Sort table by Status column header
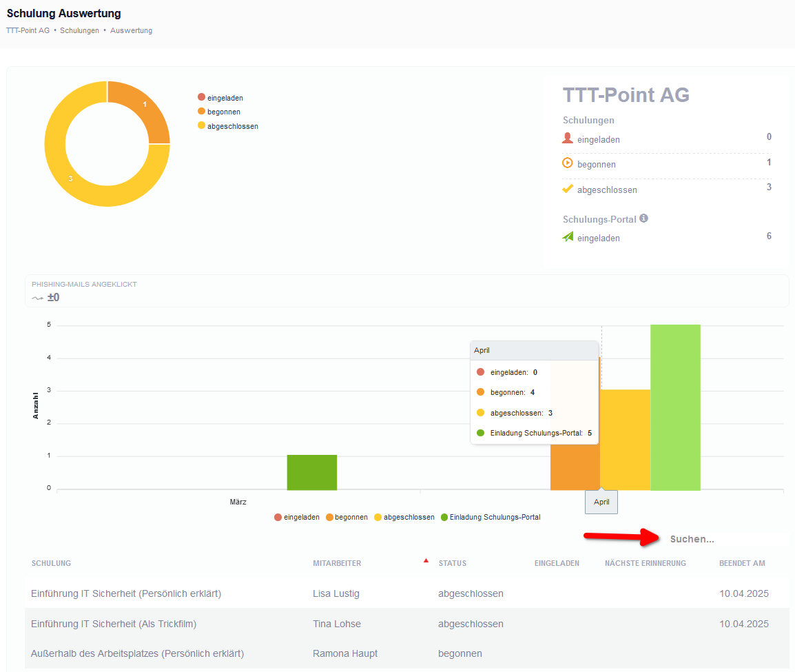Screen dimensions: 795x672 click(x=452, y=563)
